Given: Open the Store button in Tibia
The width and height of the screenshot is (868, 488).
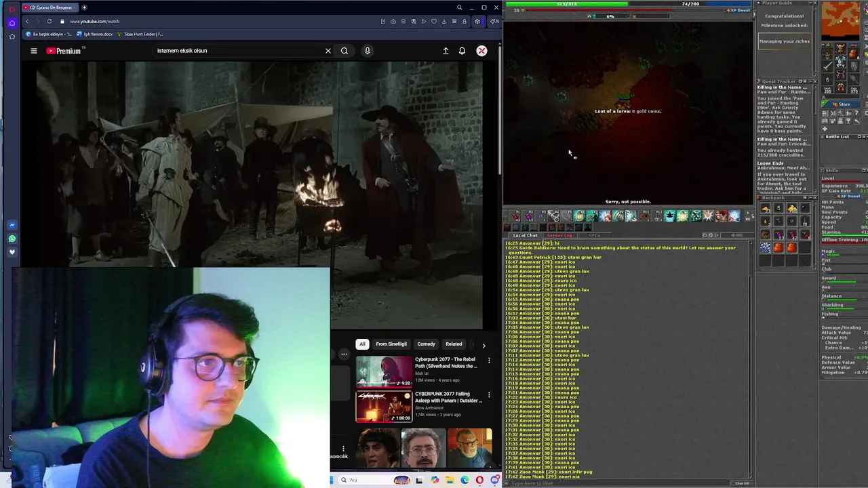Looking at the screenshot, I should (x=842, y=104).
